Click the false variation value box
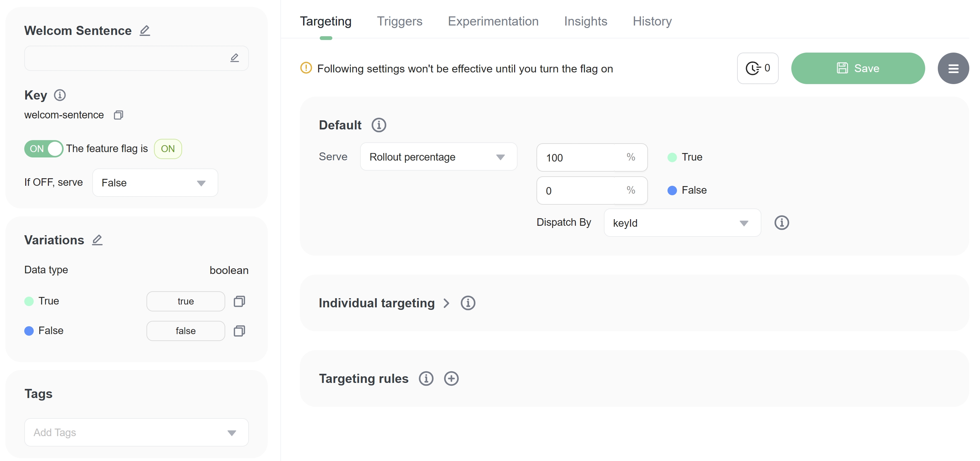 pos(186,331)
